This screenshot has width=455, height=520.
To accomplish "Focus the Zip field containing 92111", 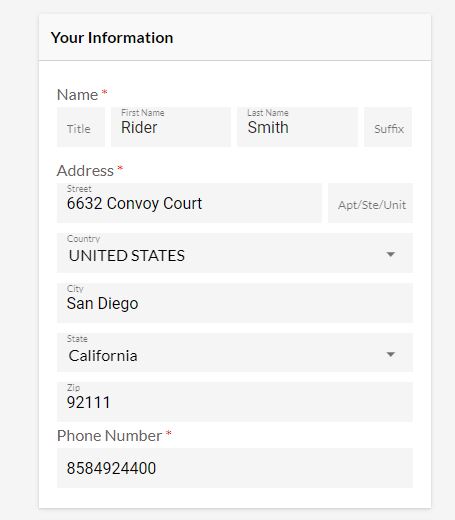I will click(235, 402).
